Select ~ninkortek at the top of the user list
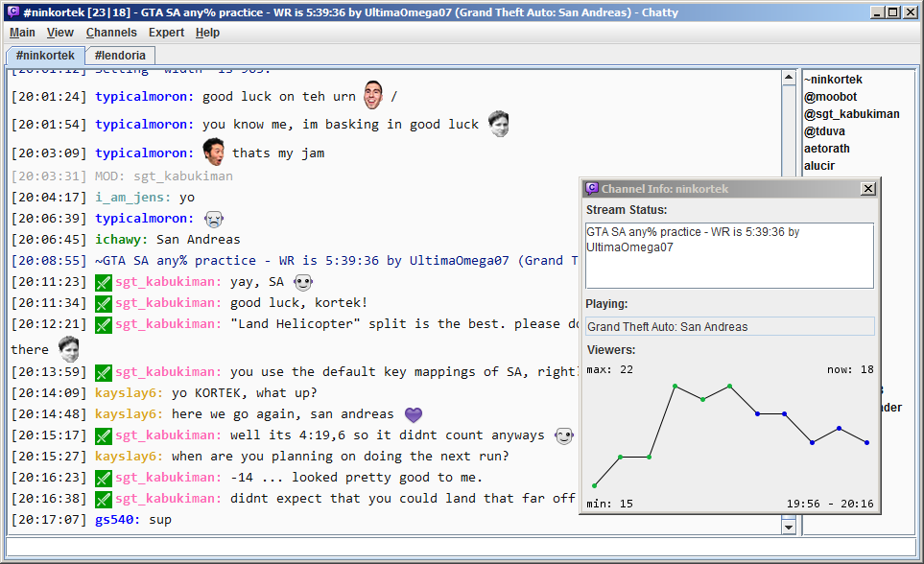This screenshot has width=924, height=564. click(x=831, y=79)
